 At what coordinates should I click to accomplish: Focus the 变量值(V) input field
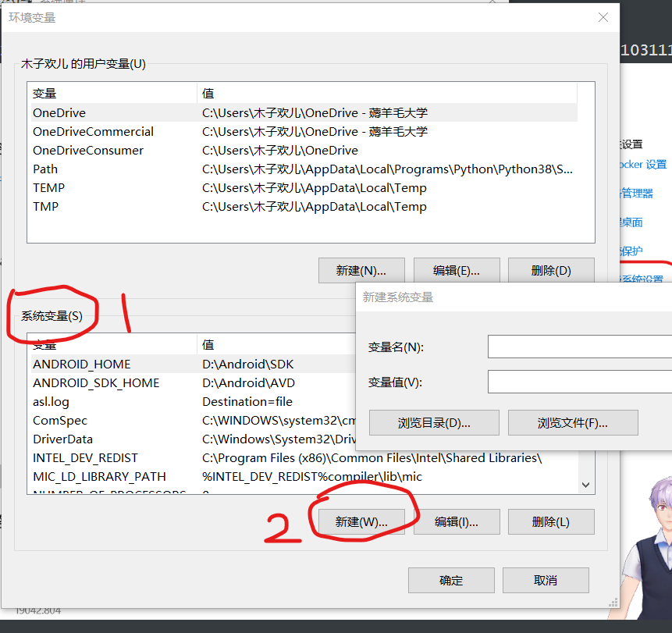(x=580, y=382)
